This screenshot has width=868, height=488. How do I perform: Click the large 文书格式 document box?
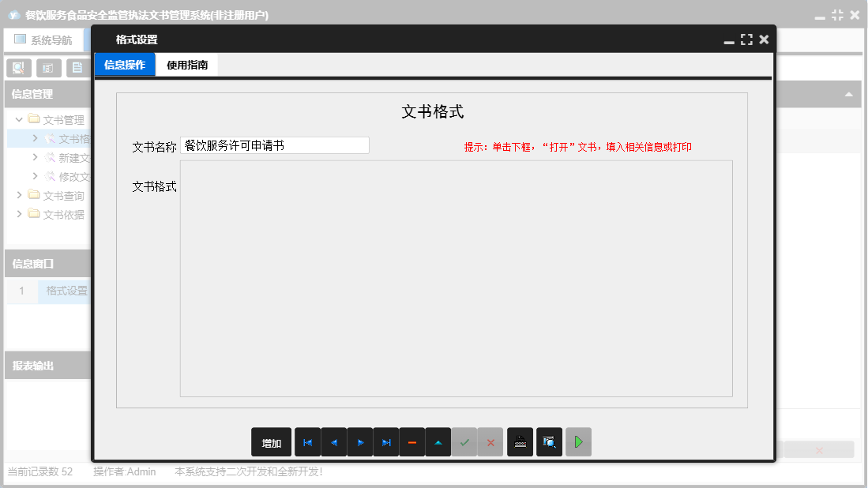[457, 279]
